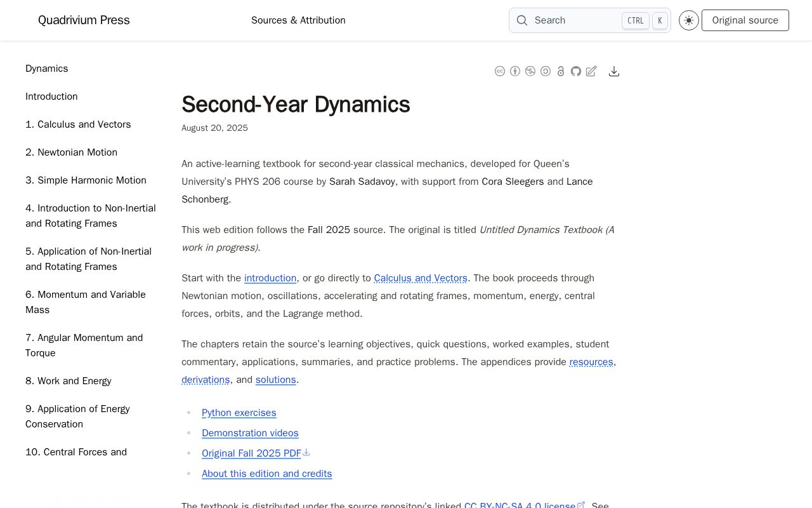This screenshot has height=508, width=812.
Task: Open the Creative Commons license icon
Action: [500, 71]
